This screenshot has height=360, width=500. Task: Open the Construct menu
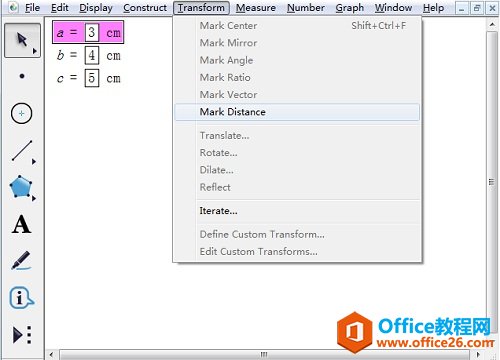(x=145, y=8)
